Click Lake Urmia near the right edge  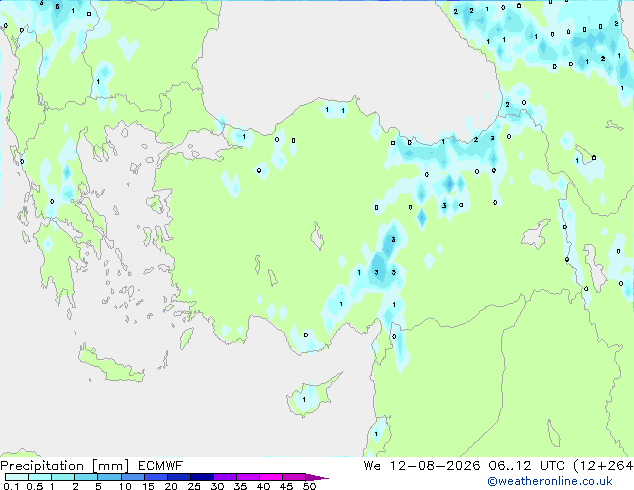[x=595, y=267]
